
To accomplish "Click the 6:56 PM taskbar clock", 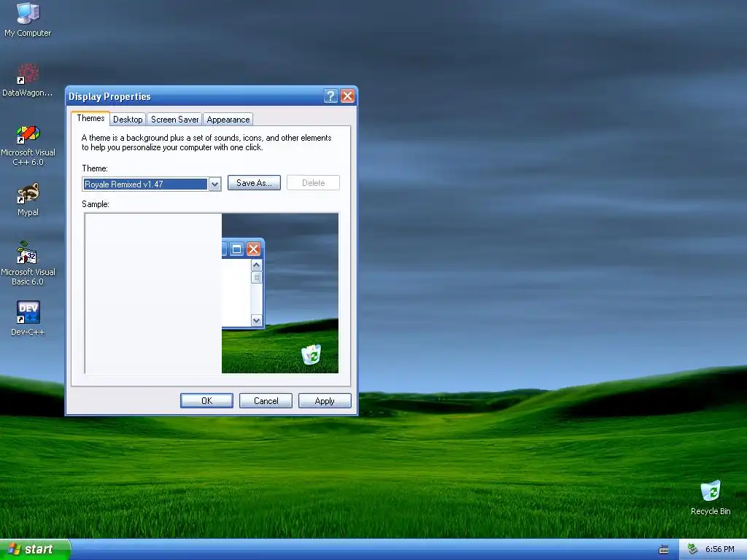I will (719, 549).
